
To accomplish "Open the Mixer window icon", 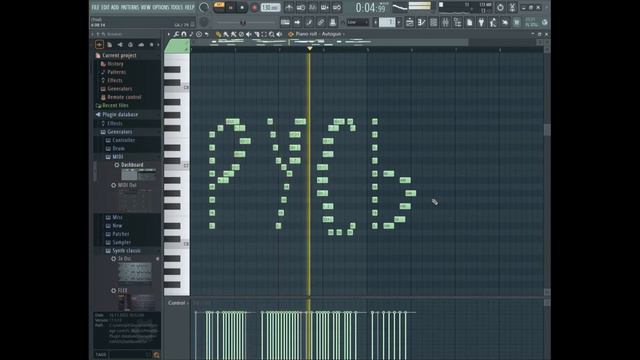I will [x=446, y=22].
